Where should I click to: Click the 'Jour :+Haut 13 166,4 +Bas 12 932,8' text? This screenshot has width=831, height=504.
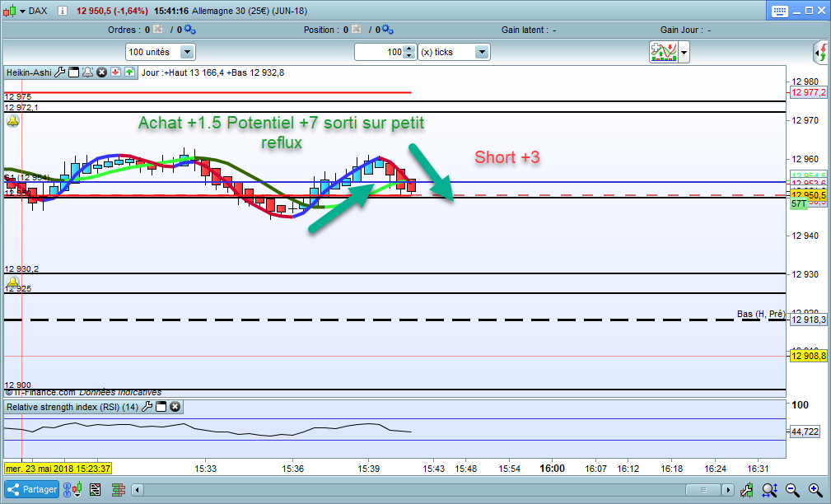click(212, 72)
